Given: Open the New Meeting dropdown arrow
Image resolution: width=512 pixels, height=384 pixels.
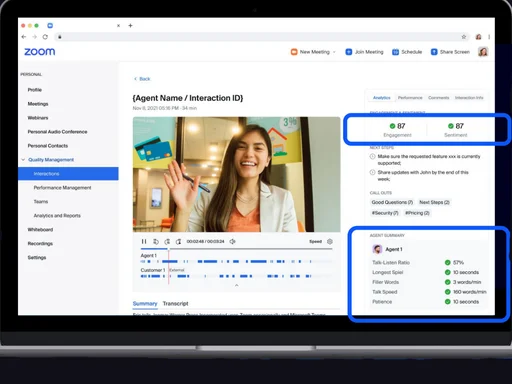Looking at the screenshot, I should 334,52.
